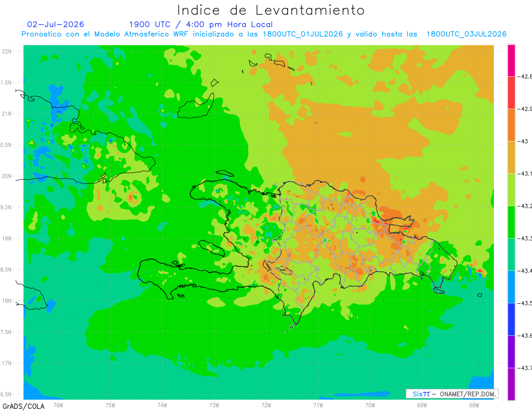
Task: Click the "70W" longitude label
Action: [370, 405]
